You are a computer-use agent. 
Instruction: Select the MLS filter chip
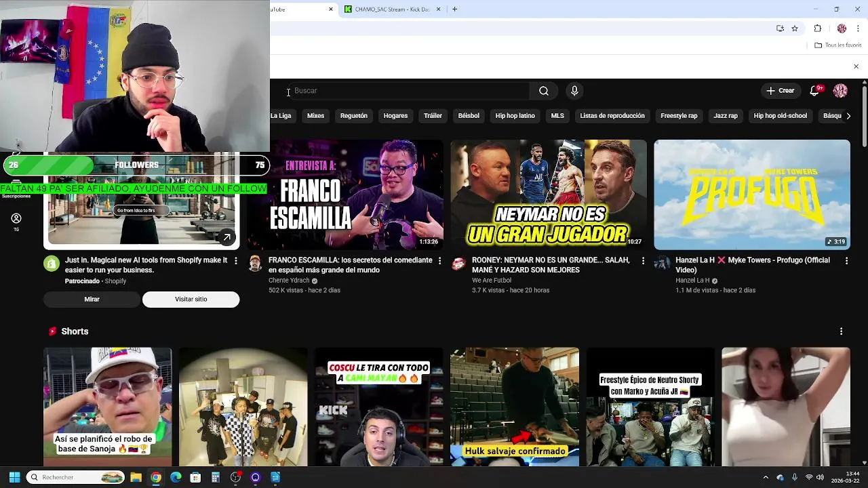coord(557,116)
